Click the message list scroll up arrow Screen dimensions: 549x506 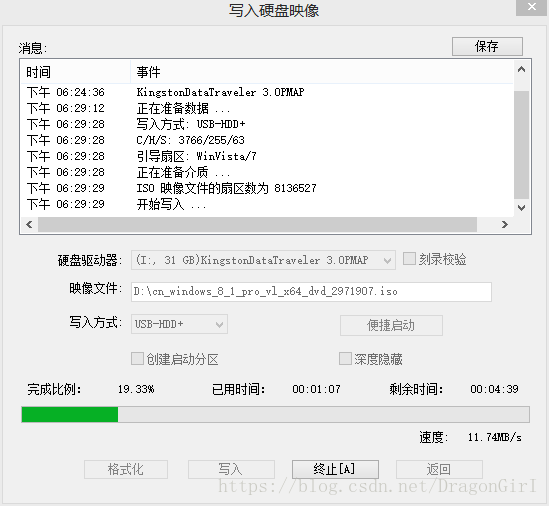click(521, 69)
